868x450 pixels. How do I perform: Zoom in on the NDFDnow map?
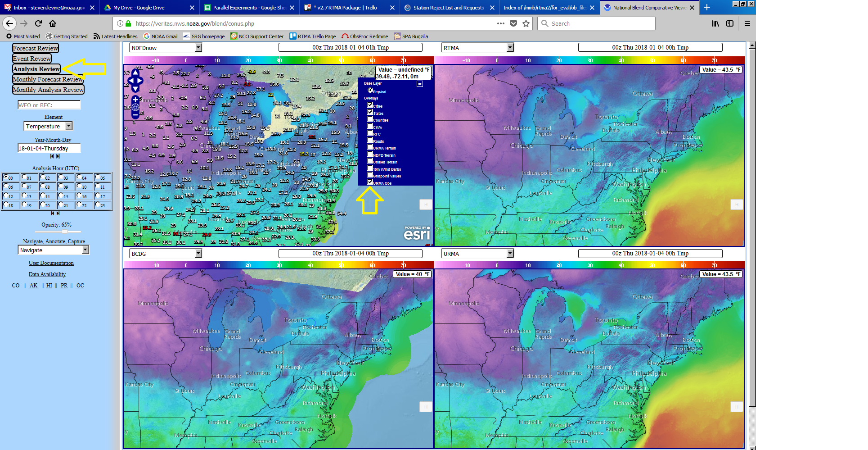coord(135,99)
